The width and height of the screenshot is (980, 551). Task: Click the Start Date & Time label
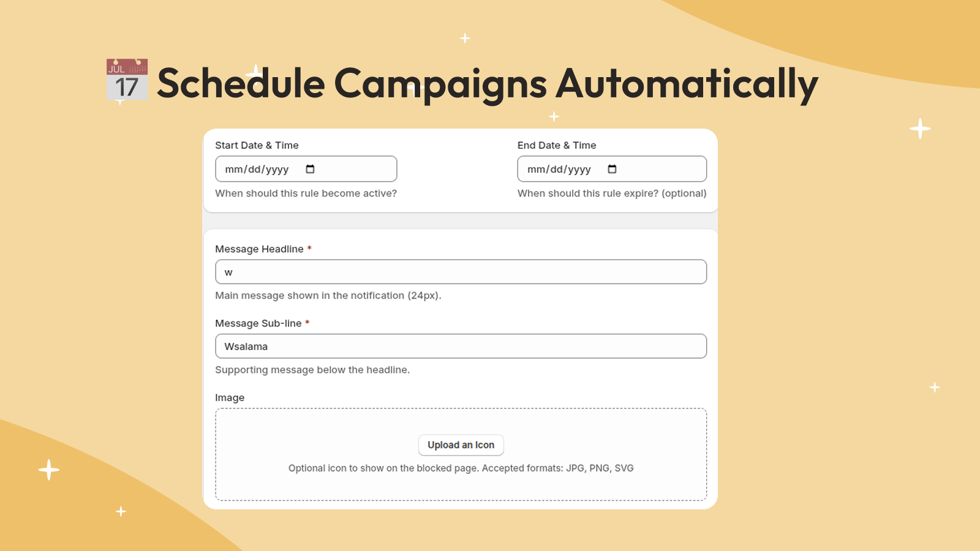coord(257,145)
